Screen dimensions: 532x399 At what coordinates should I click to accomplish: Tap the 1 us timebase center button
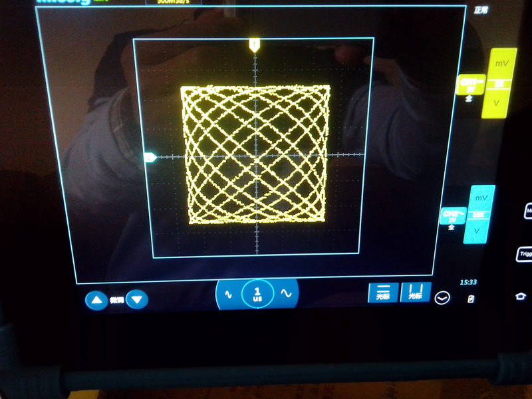(x=257, y=293)
